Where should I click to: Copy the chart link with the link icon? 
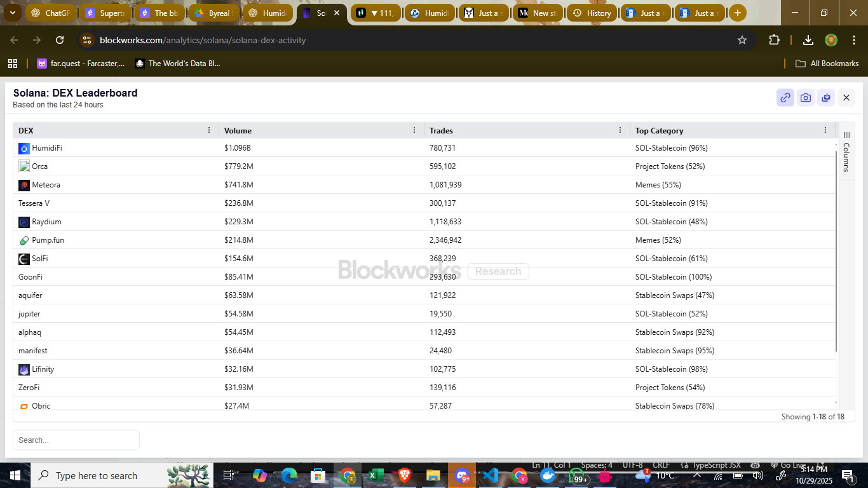click(785, 98)
